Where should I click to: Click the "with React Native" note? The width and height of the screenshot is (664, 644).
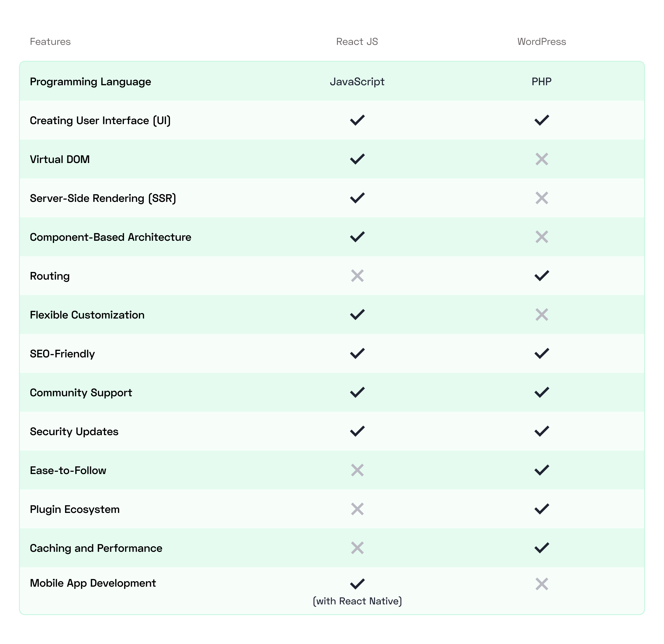coord(357,601)
